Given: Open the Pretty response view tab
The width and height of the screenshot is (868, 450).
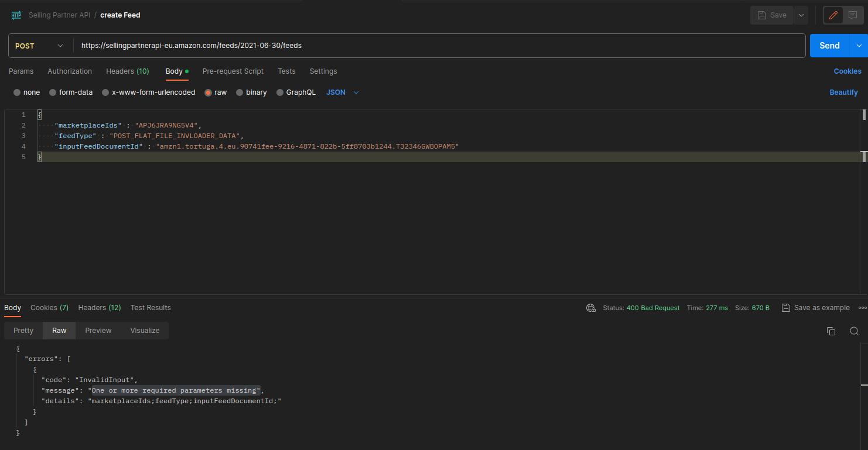Looking at the screenshot, I should pyautogui.click(x=23, y=330).
